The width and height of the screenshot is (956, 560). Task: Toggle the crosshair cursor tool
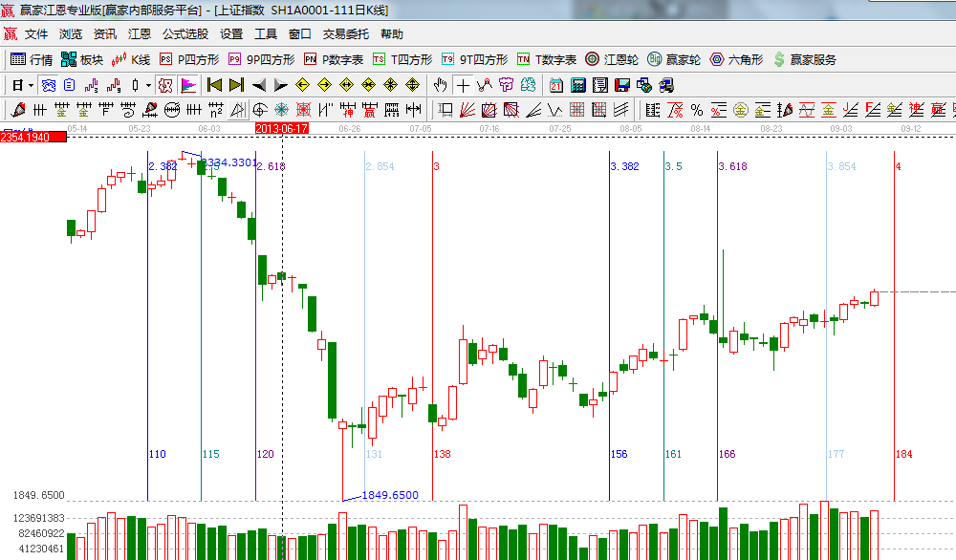[463, 85]
